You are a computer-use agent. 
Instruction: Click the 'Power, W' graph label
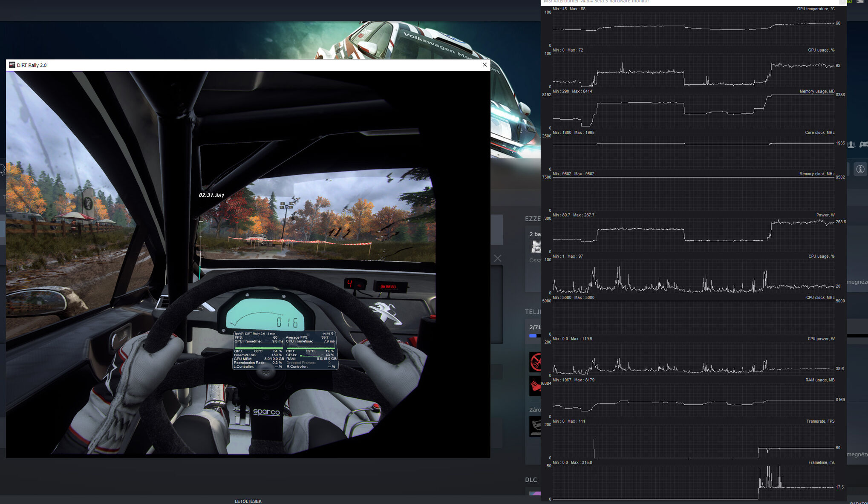coord(825,215)
